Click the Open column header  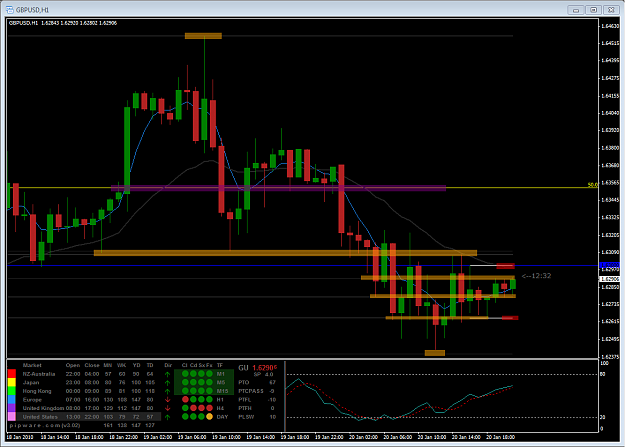73,365
